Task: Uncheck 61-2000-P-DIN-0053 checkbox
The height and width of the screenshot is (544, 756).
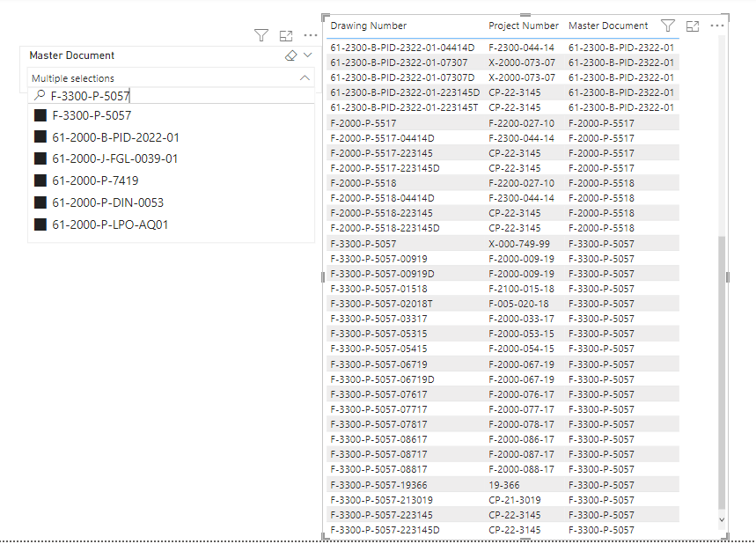Action: point(40,202)
